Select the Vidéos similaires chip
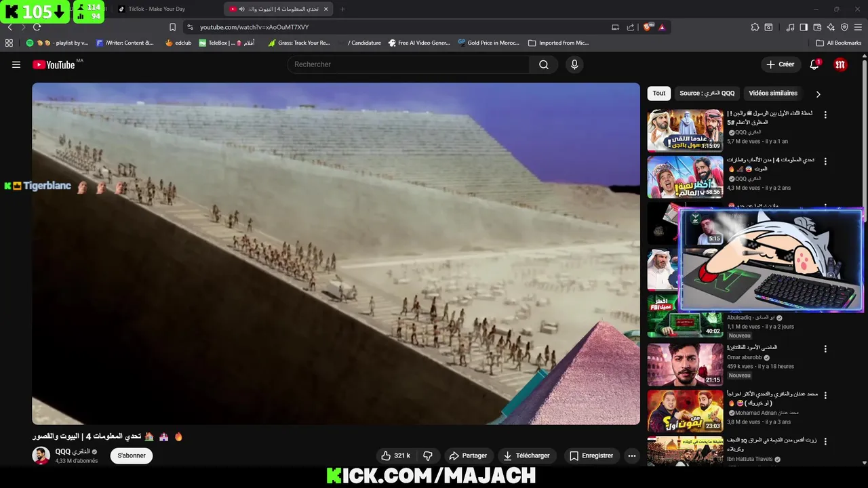Viewport: 868px width, 488px height. point(773,94)
